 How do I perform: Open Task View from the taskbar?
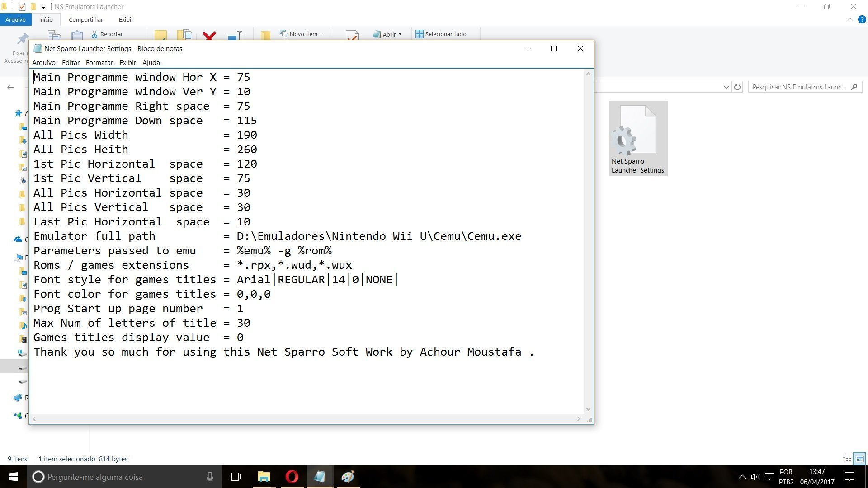tap(235, 477)
